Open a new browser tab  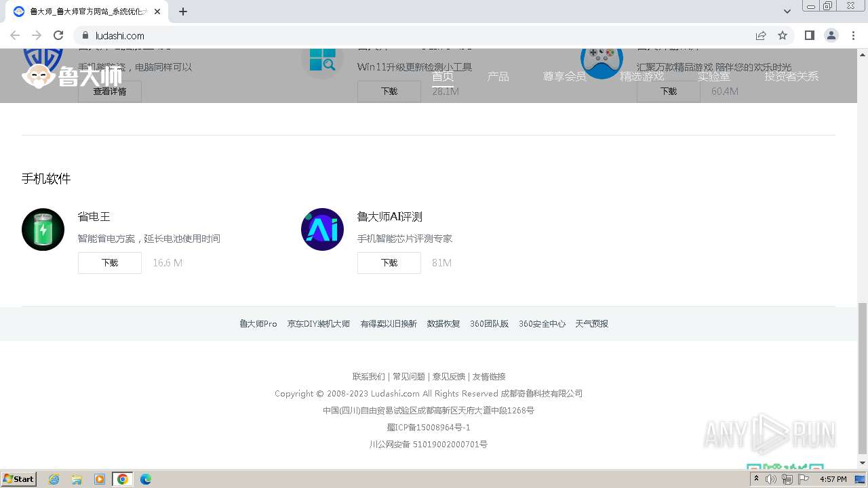coord(183,12)
